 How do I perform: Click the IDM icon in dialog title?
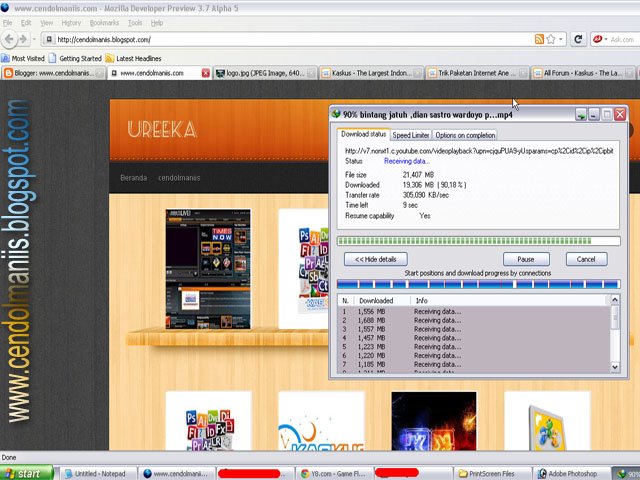coord(336,114)
